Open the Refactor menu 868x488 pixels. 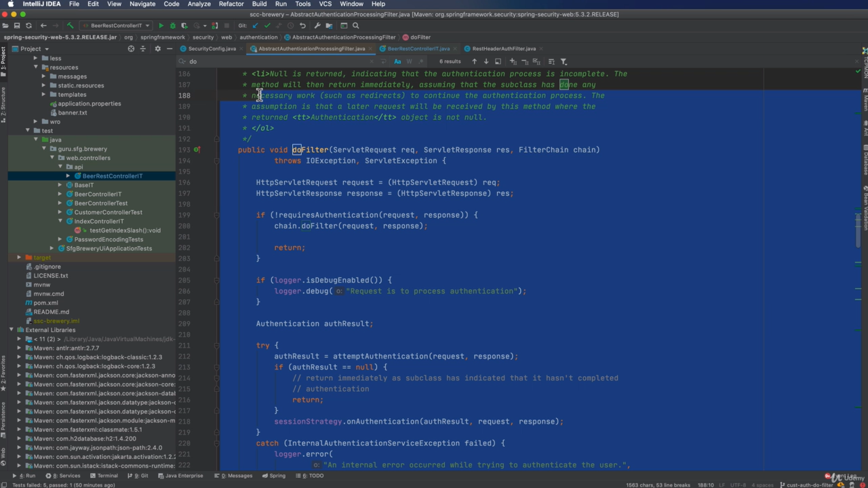pyautogui.click(x=231, y=4)
